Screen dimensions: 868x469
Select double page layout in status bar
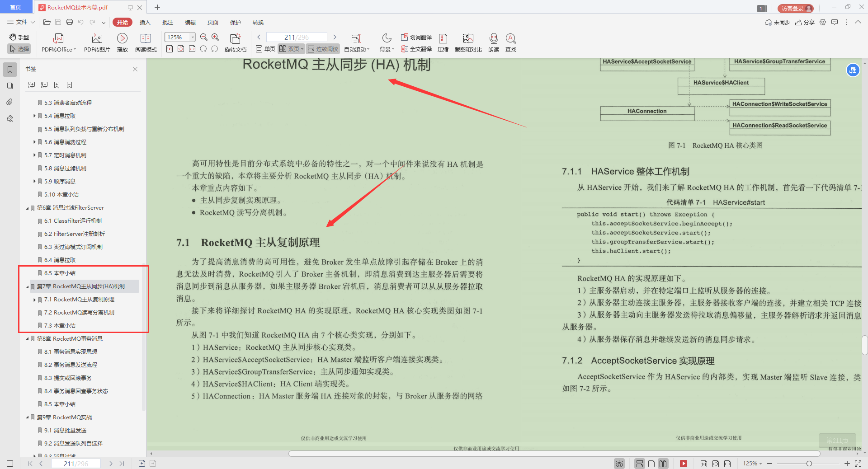[663, 464]
